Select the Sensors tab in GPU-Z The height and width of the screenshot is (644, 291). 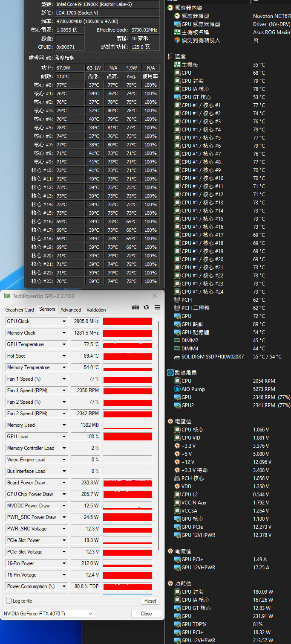point(47,309)
